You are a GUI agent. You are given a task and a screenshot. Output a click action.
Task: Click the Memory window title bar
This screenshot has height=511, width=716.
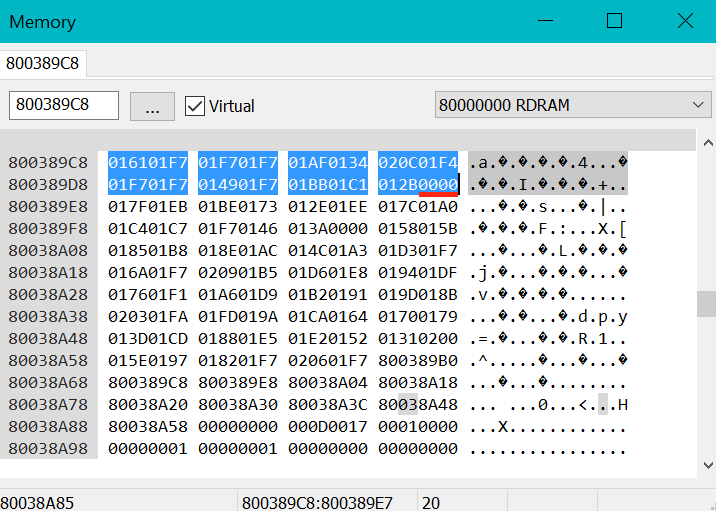click(250, 21)
